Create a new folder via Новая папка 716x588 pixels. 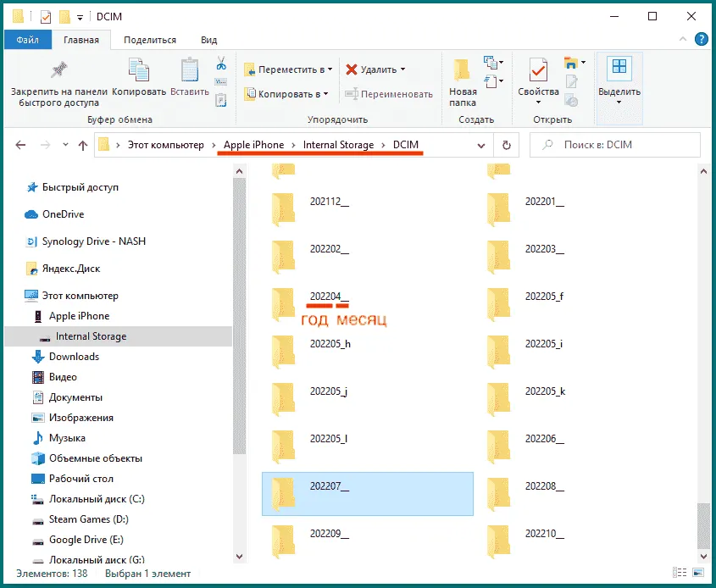(x=463, y=83)
